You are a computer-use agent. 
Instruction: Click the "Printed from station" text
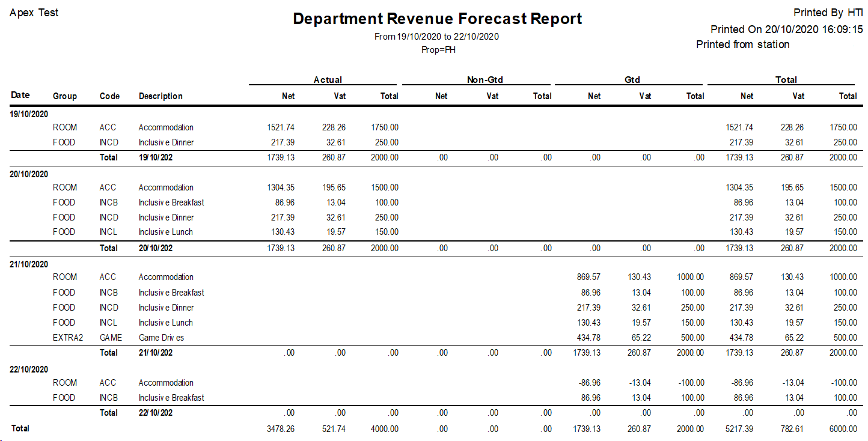743,44
